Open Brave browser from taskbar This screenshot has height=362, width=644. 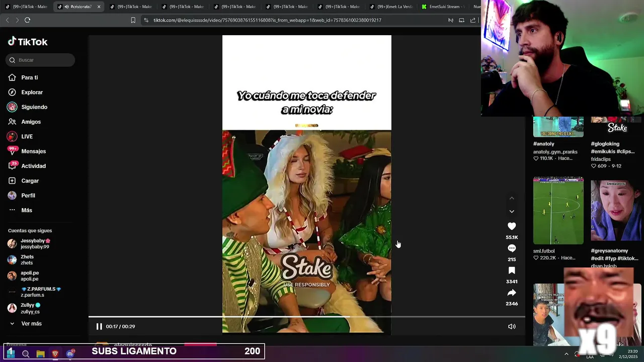(x=55, y=354)
